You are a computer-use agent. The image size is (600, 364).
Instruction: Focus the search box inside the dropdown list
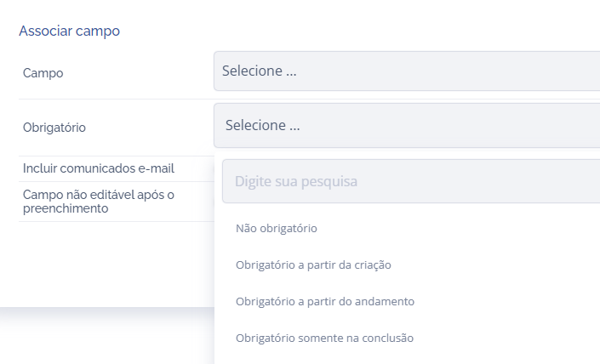411,181
